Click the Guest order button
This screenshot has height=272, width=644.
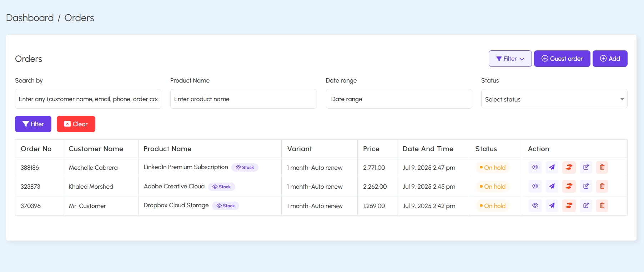pos(562,59)
